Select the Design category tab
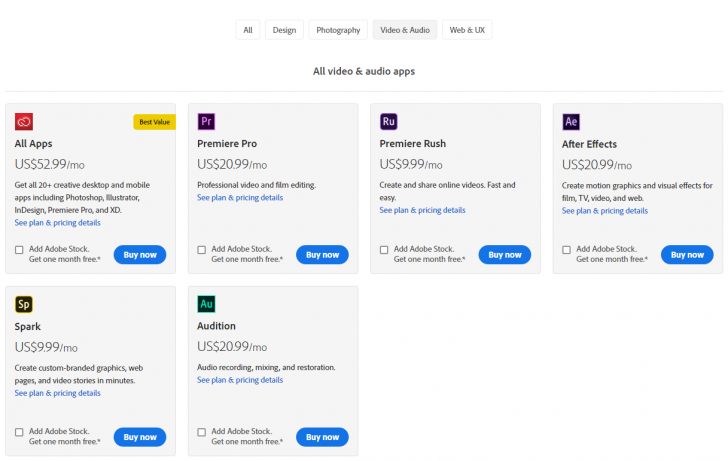 pyautogui.click(x=284, y=30)
